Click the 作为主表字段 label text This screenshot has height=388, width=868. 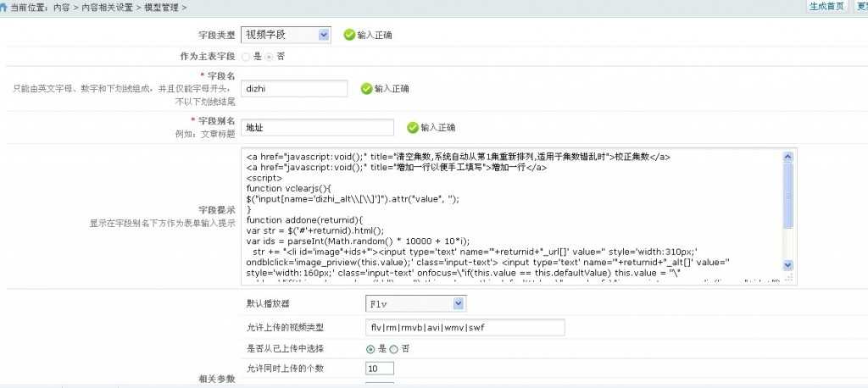[x=209, y=57]
